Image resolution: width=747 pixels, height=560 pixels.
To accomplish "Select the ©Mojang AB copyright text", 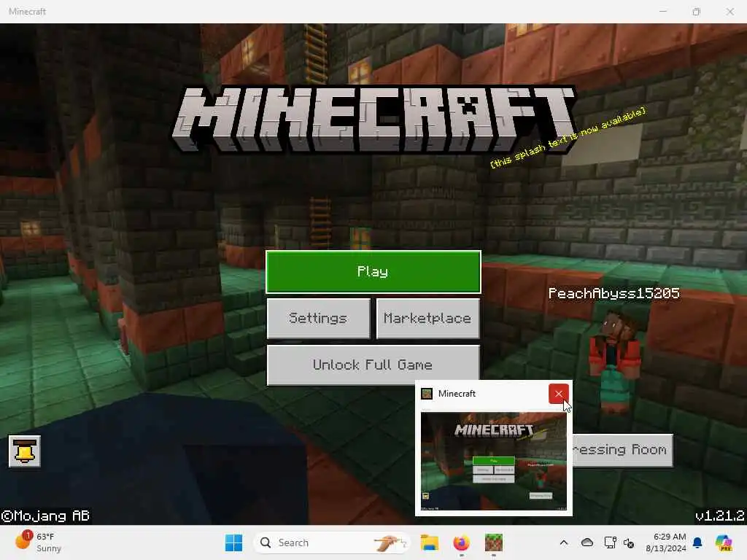I will tap(45, 516).
